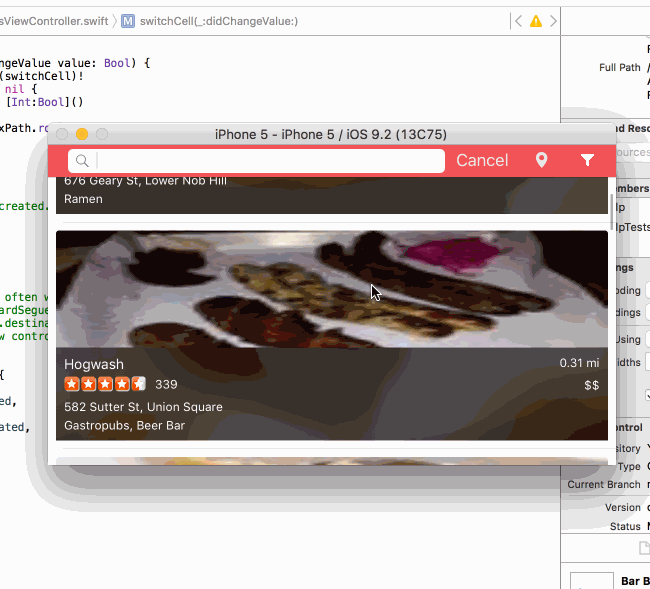Image resolution: width=650 pixels, height=589 pixels.
Task: Click the 339 review count
Action: tap(166, 385)
